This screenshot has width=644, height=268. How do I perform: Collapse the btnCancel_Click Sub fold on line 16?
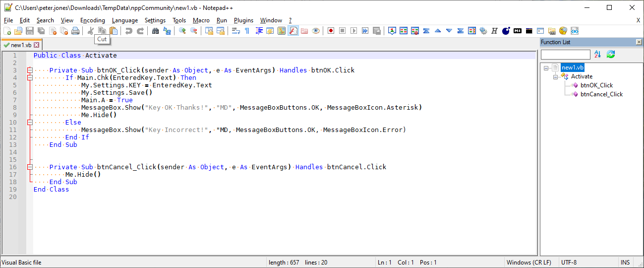click(30, 167)
